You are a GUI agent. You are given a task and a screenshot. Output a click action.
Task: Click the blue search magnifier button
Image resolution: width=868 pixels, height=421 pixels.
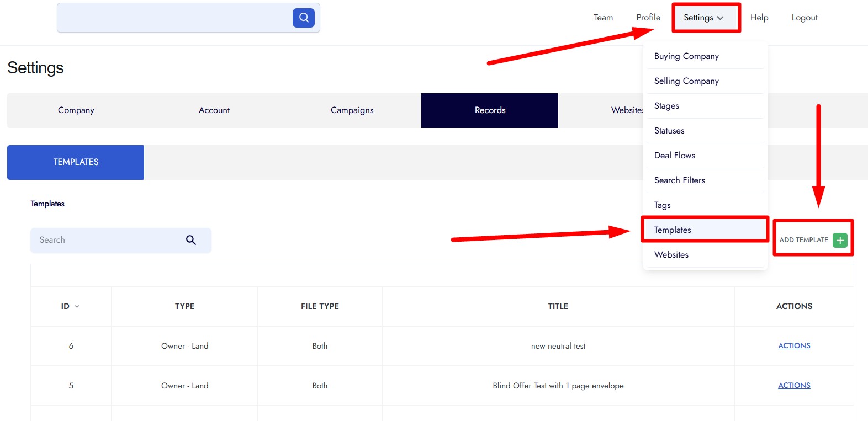pos(304,18)
